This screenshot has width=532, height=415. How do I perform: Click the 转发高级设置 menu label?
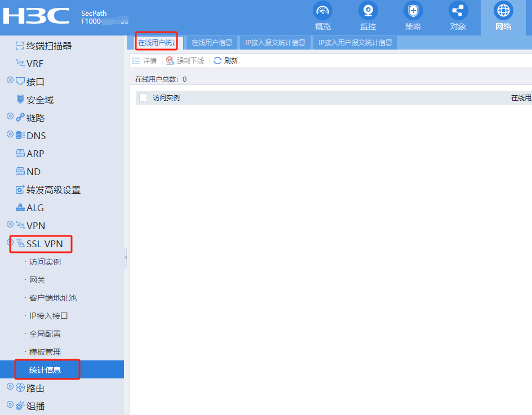54,190
